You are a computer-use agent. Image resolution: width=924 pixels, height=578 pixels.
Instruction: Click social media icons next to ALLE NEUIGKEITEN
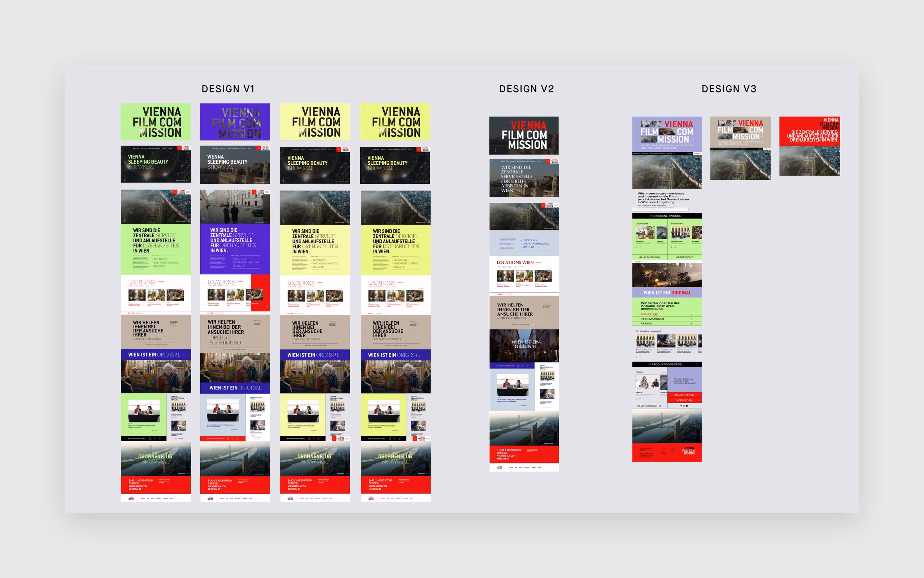tap(684, 406)
